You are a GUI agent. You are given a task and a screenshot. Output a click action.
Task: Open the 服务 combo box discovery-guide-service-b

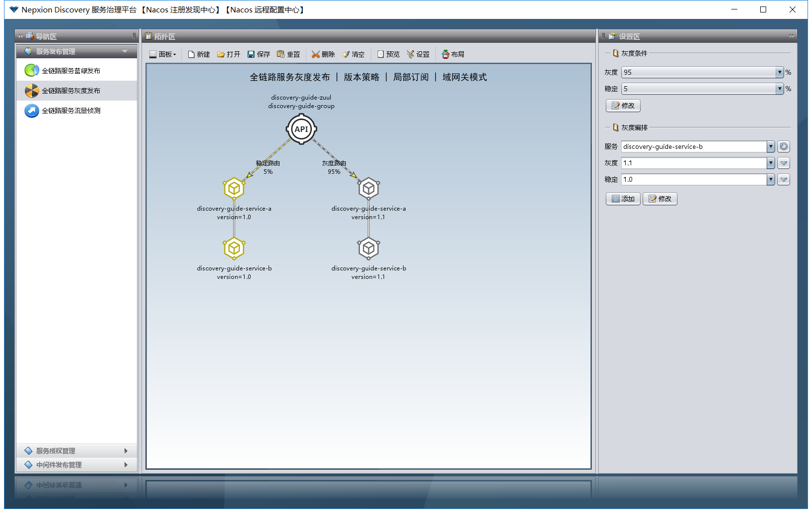[x=771, y=146]
